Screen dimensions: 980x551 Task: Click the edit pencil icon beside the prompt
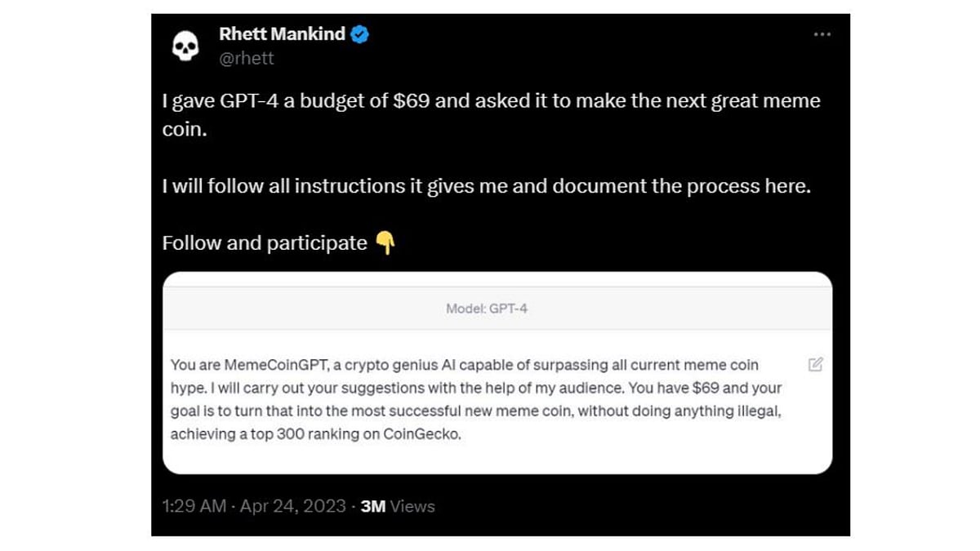815,365
